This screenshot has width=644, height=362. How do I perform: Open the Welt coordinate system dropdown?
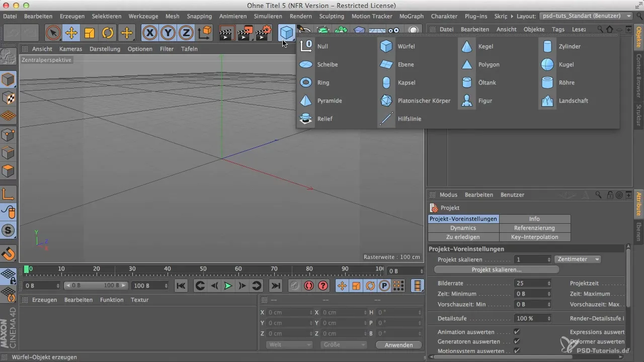289,345
